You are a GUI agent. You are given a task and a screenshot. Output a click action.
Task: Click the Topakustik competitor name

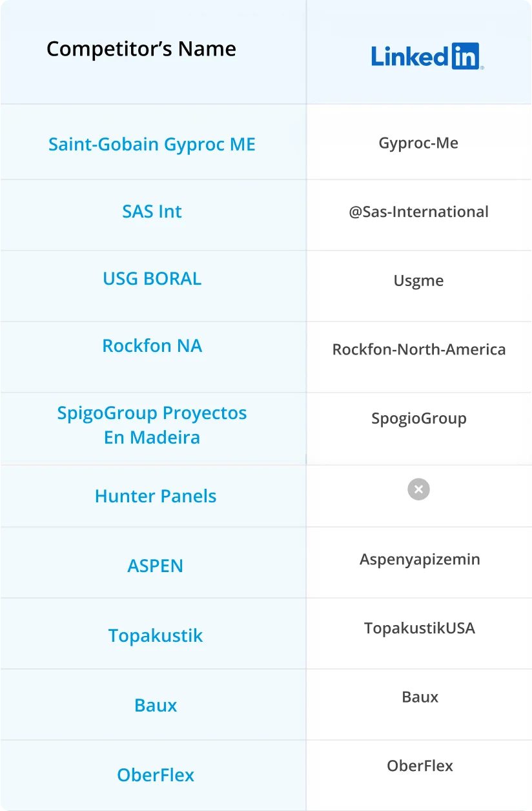pyautogui.click(x=155, y=635)
